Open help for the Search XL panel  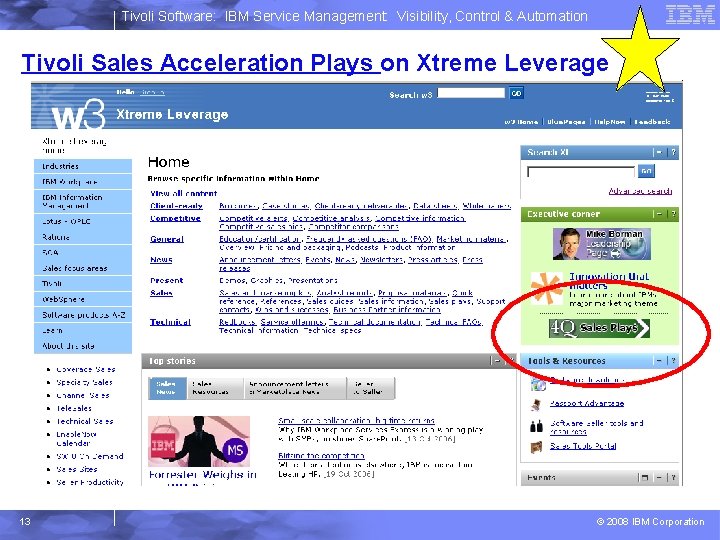tap(673, 152)
